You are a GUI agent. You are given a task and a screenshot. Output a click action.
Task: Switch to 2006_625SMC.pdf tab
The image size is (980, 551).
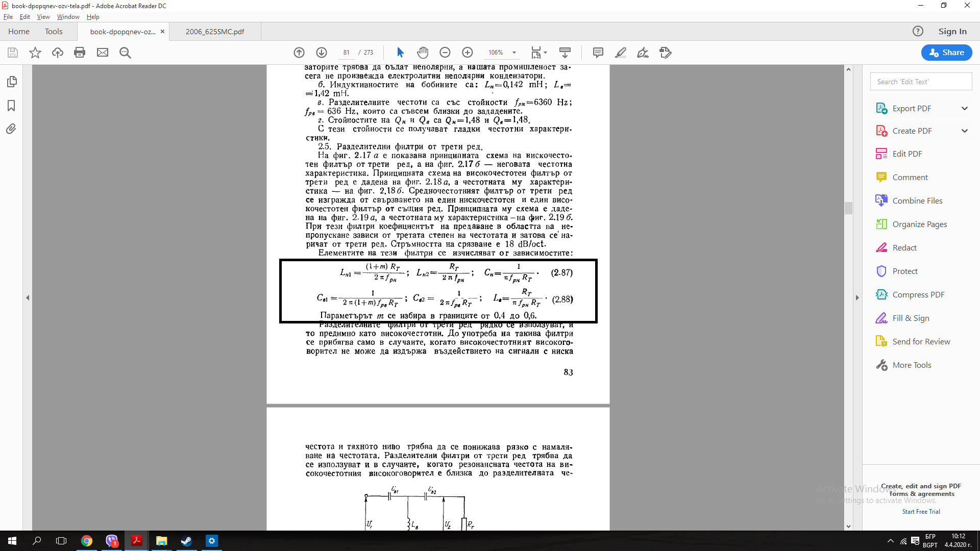[215, 31]
